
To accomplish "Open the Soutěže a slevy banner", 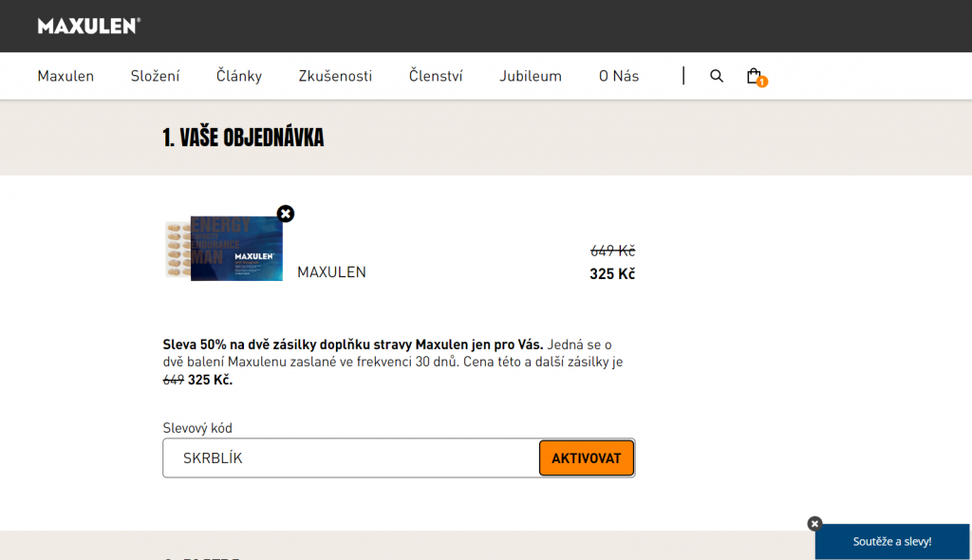I will pyautogui.click(x=892, y=541).
